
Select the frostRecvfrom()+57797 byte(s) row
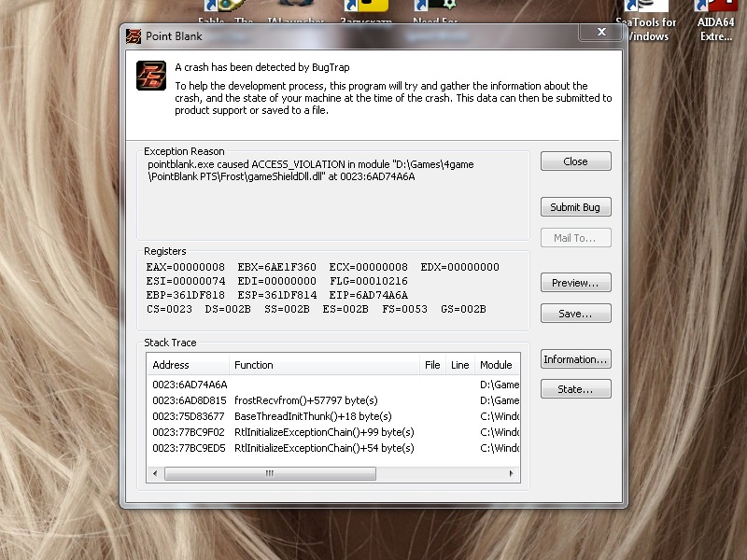(333, 400)
